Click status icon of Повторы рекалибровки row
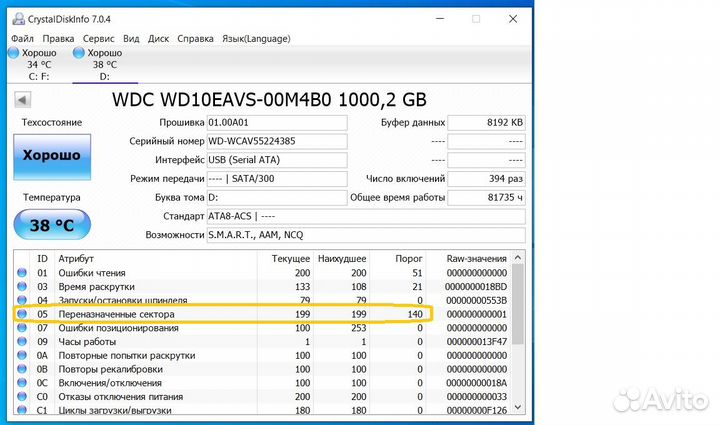720x425 pixels. coord(22,369)
